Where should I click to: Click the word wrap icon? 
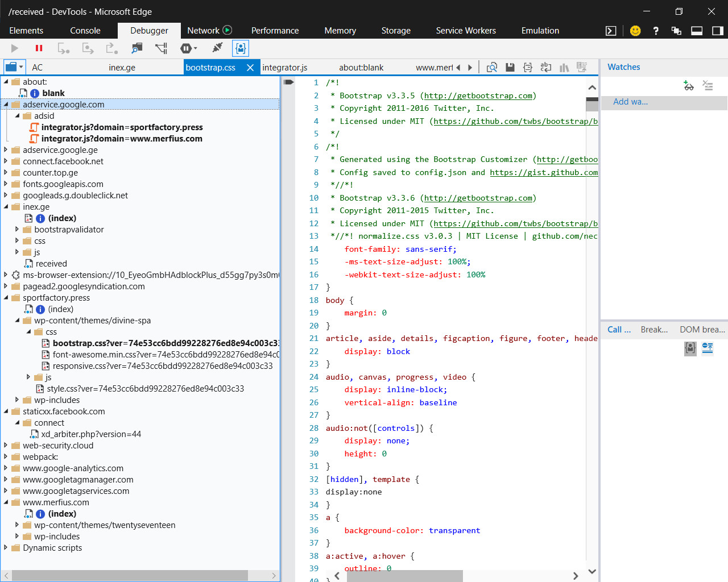[546, 68]
